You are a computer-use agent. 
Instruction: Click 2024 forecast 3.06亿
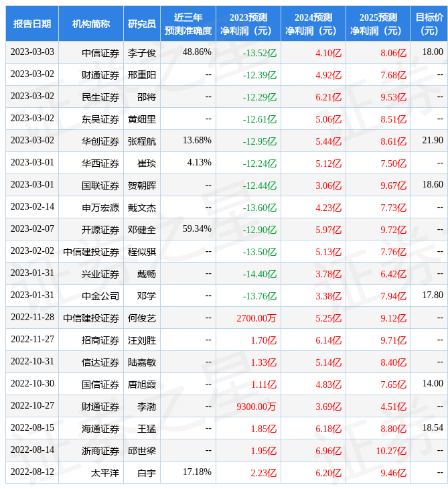(x=329, y=186)
